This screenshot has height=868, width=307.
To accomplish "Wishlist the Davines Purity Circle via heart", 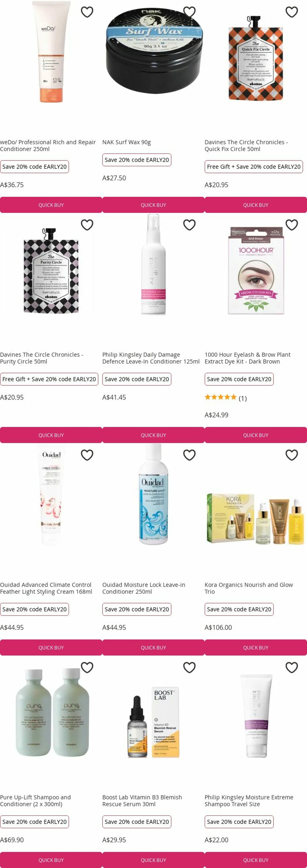I will point(87,225).
